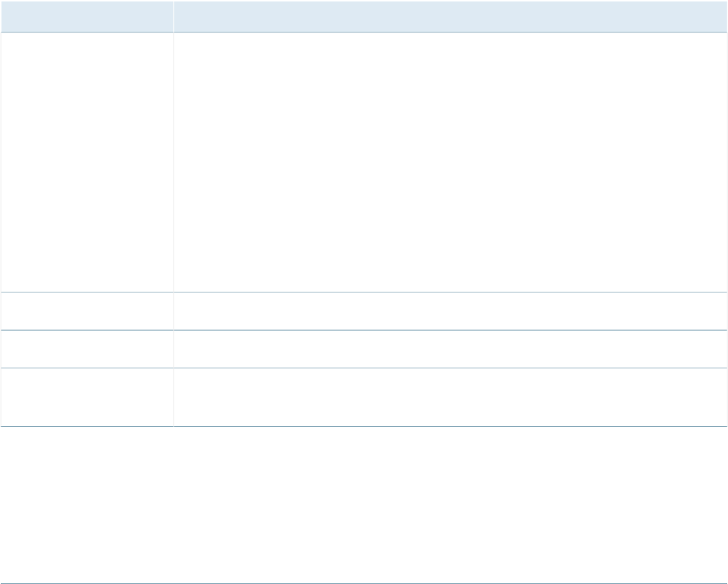Click the border between third and last rows
This screenshot has width=728, height=584.
pyautogui.click(x=364, y=368)
